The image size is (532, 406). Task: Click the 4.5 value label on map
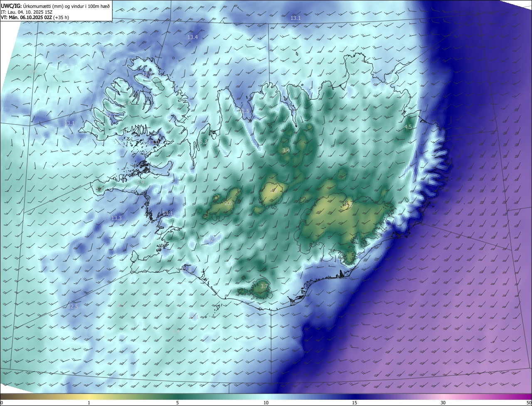[408, 127]
